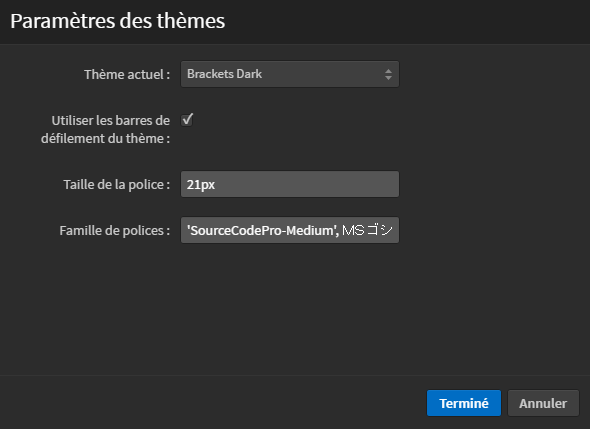The height and width of the screenshot is (429, 590).
Task: Click the Famille de polices label
Action: coord(115,230)
